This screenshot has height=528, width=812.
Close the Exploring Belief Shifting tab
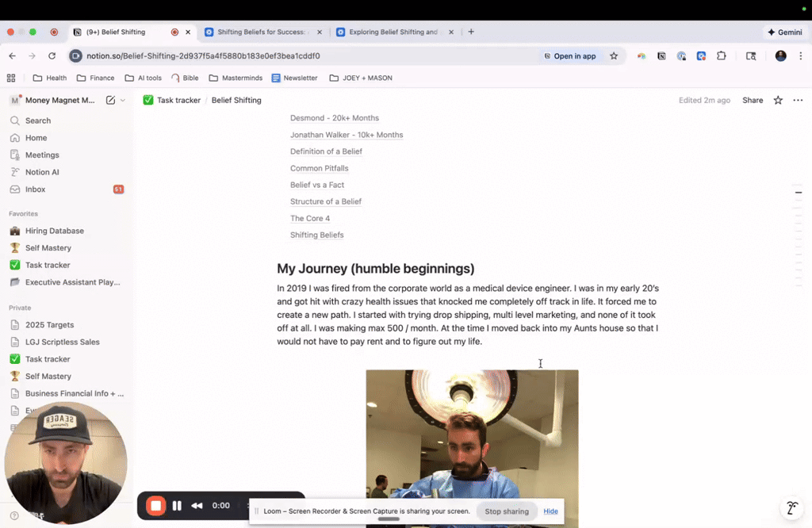[451, 32]
